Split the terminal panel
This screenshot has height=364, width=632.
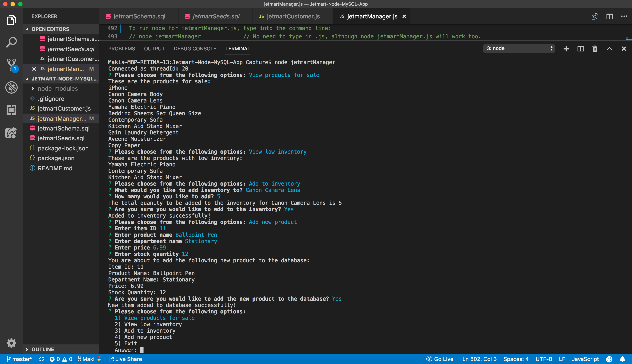(x=580, y=49)
